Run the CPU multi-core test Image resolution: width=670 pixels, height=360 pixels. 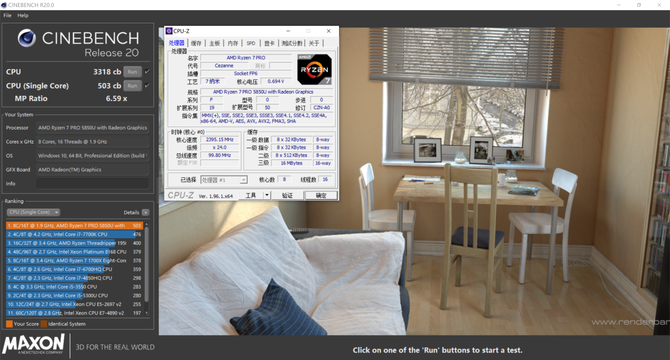tap(132, 72)
